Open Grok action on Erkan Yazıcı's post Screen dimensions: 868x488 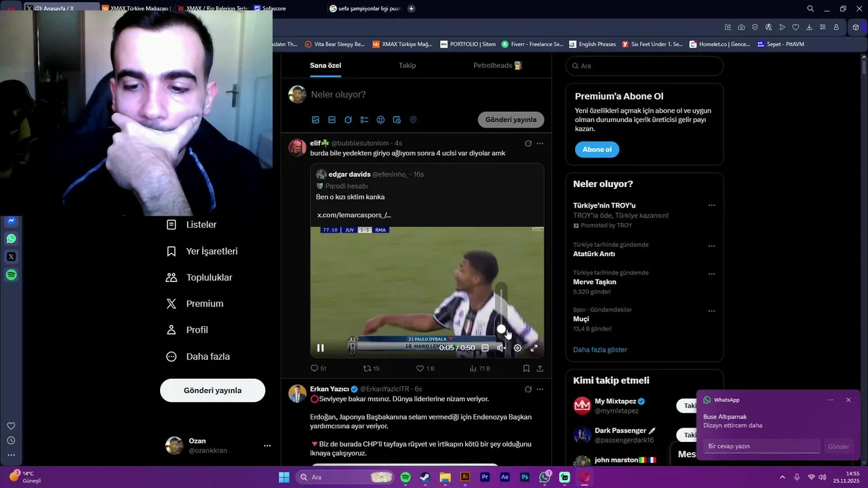[528, 389]
